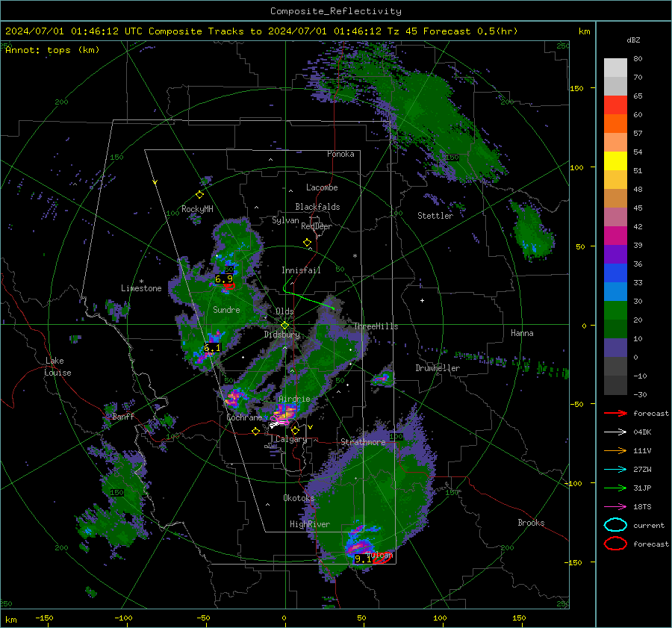Click the red forecast ellipse under the 6.9 label
This screenshot has height=628, width=672.
tap(229, 286)
